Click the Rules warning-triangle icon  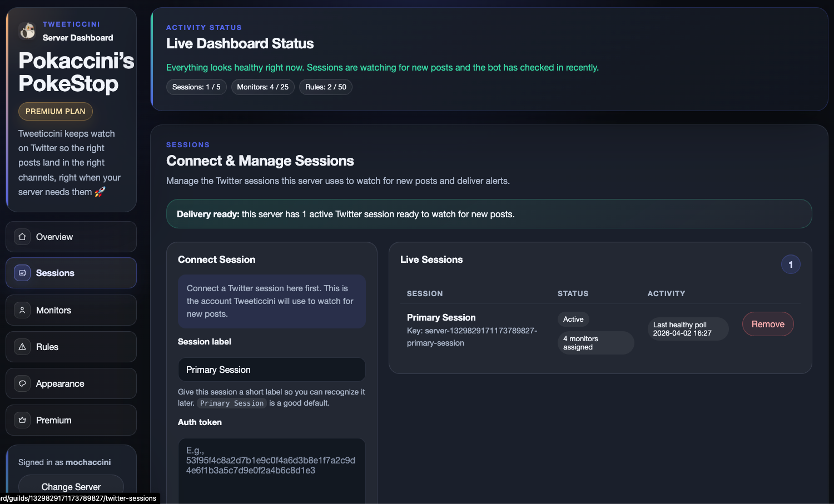[x=22, y=347]
